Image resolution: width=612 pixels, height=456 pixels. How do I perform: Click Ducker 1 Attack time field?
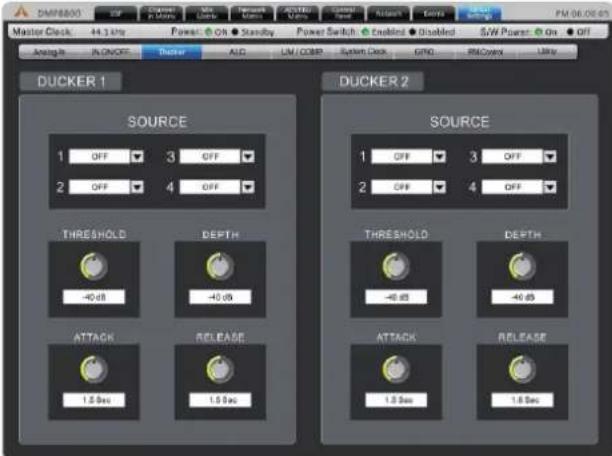tap(94, 400)
